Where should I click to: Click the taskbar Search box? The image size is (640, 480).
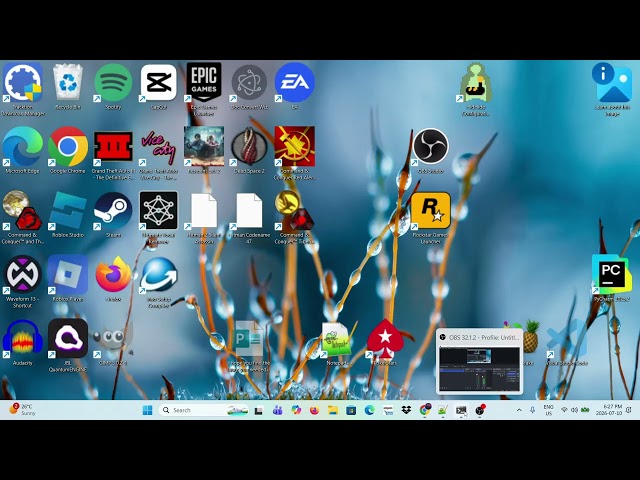click(203, 410)
